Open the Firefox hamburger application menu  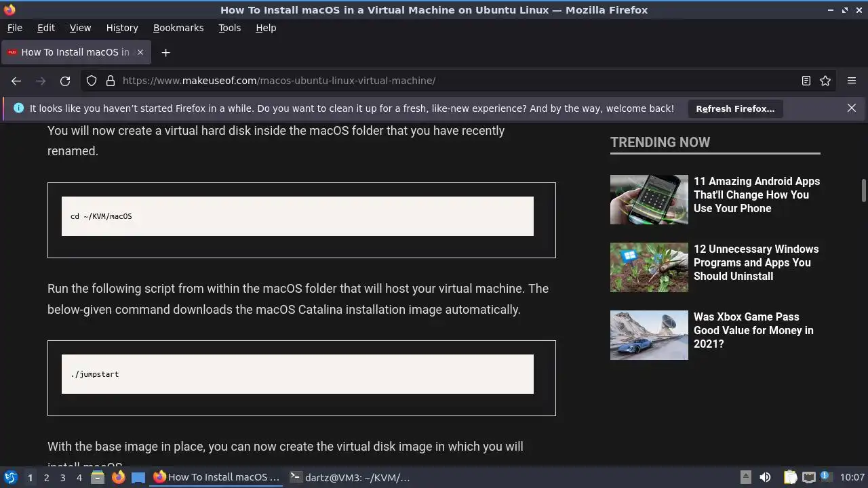(x=852, y=81)
